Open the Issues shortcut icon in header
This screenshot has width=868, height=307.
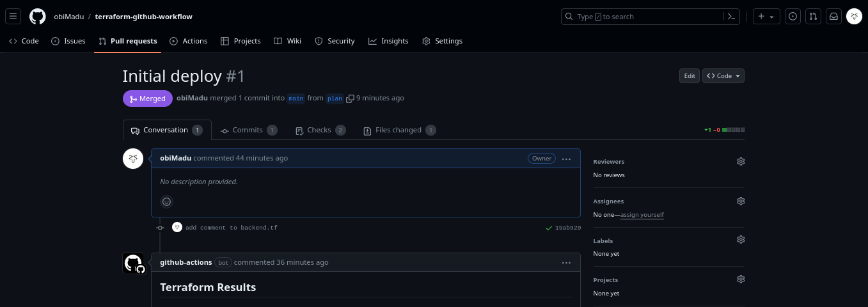point(793,17)
